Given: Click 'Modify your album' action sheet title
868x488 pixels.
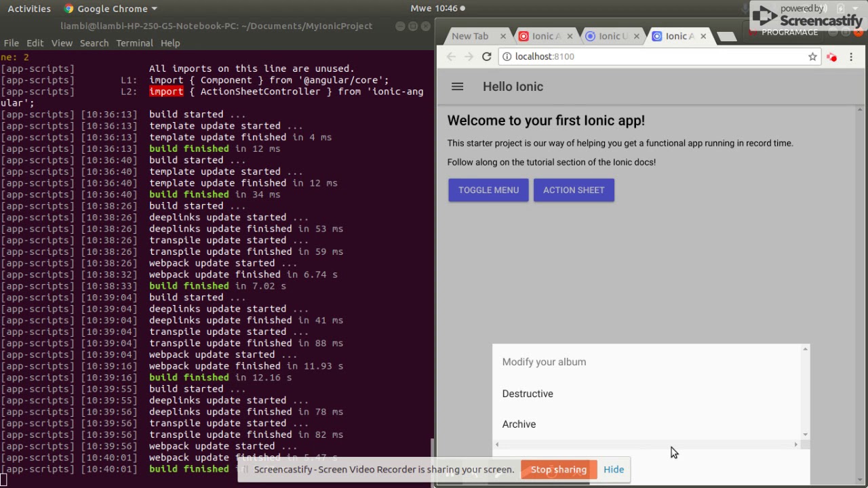Looking at the screenshot, I should pyautogui.click(x=544, y=362).
